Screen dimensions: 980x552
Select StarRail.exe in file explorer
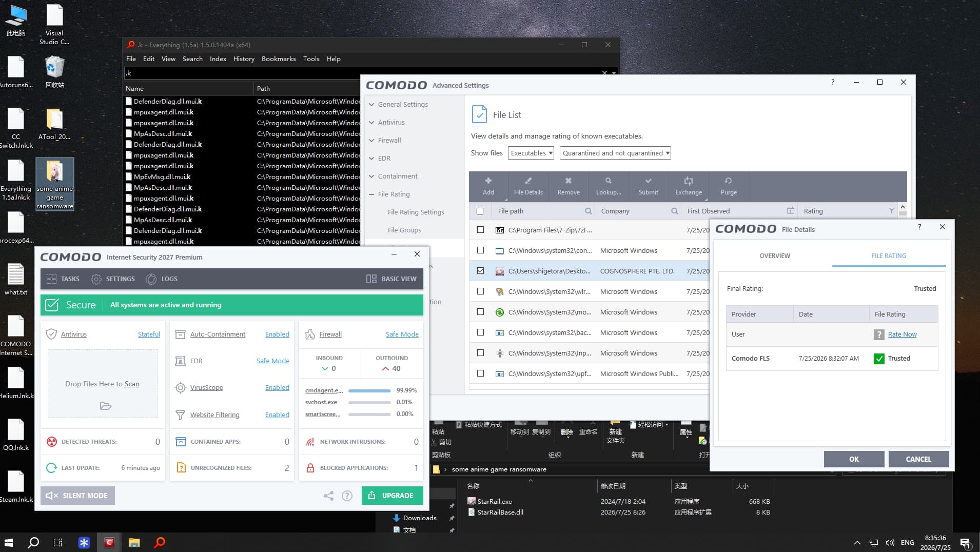point(495,502)
